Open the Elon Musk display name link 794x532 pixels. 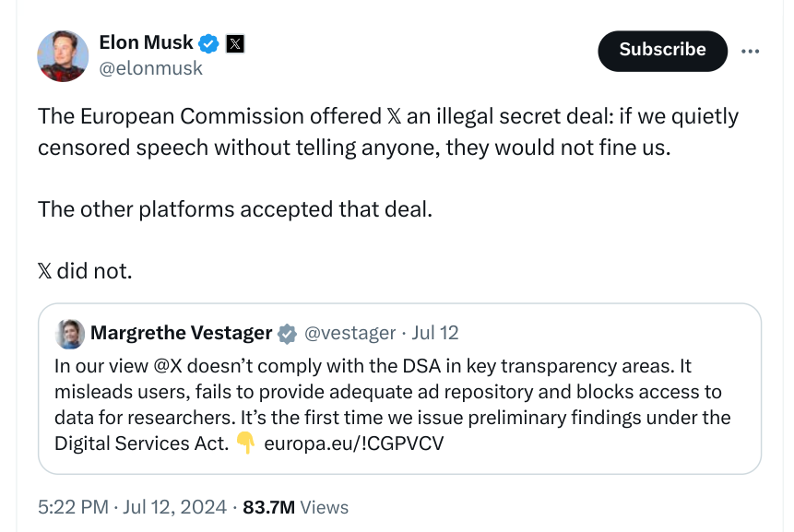[x=146, y=42]
